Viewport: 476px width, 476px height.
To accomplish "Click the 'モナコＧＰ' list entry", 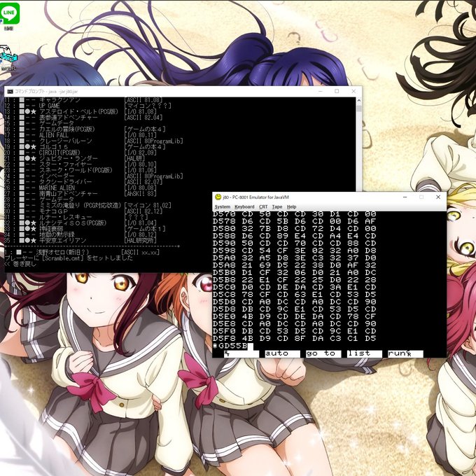I will pos(53,211).
